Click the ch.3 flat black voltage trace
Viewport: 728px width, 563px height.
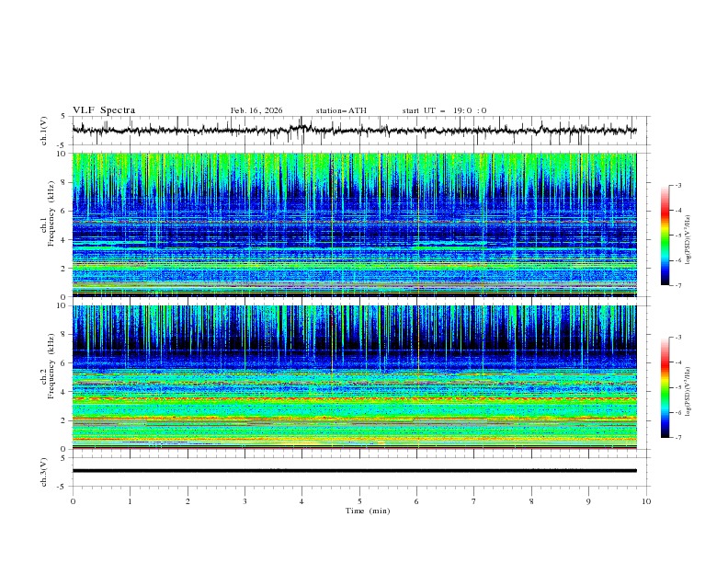tap(354, 471)
